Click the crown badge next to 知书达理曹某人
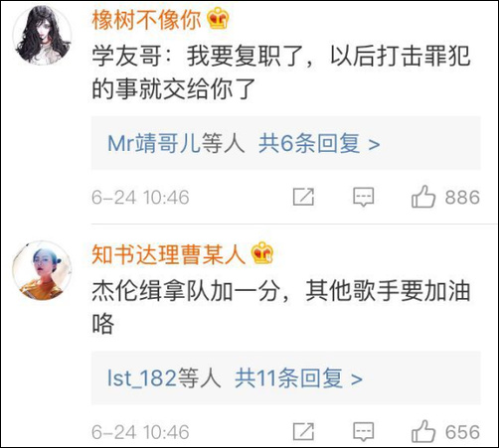 (x=262, y=252)
